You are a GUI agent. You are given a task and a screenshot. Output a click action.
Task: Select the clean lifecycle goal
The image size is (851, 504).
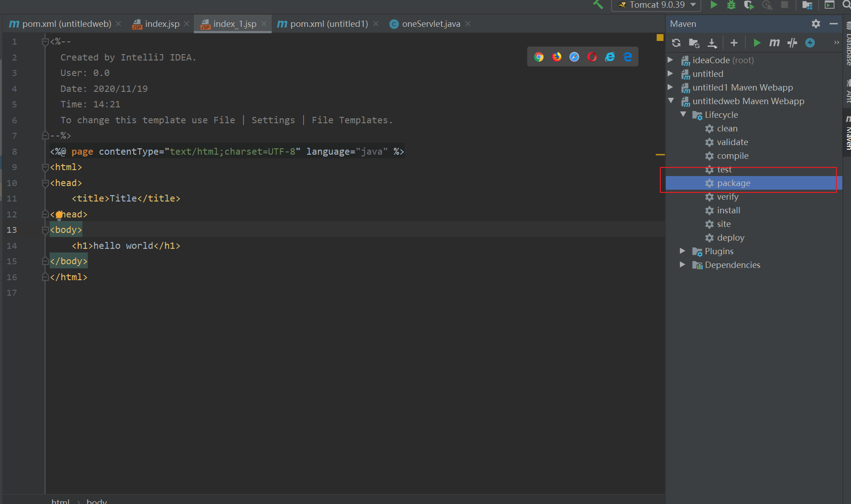coord(727,128)
